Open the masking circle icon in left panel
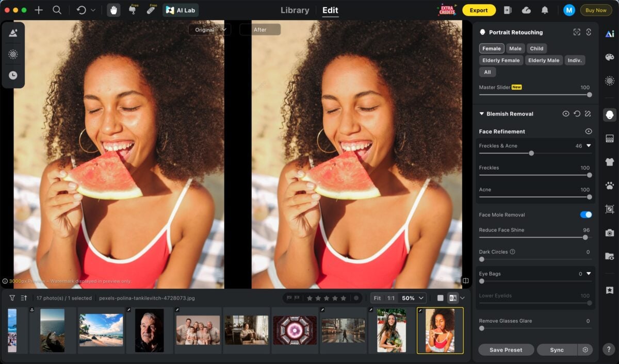Image resolution: width=619 pixels, height=364 pixels. (13, 54)
